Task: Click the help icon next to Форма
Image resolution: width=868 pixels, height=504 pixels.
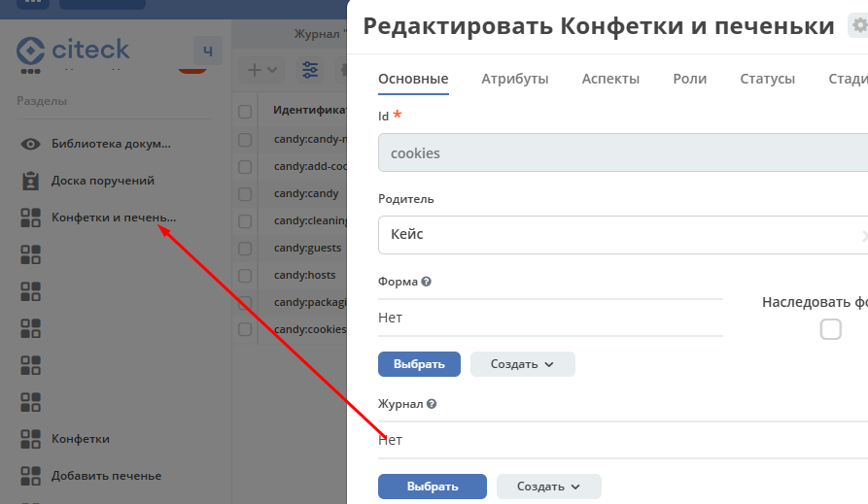Action: [427, 282]
